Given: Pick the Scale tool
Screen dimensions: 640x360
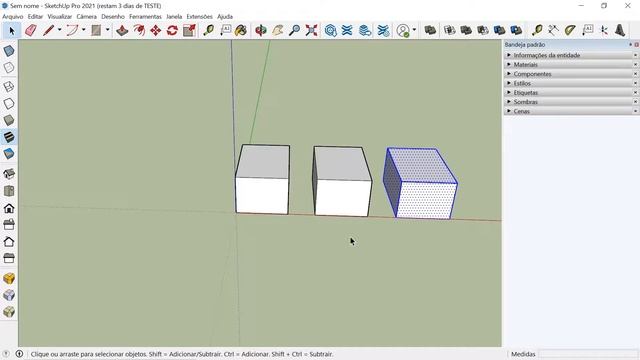Looking at the screenshot, I should point(189,31).
